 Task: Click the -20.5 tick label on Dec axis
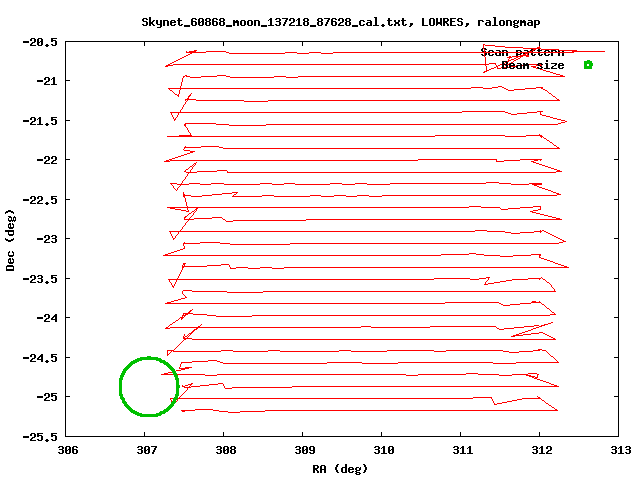40,42
